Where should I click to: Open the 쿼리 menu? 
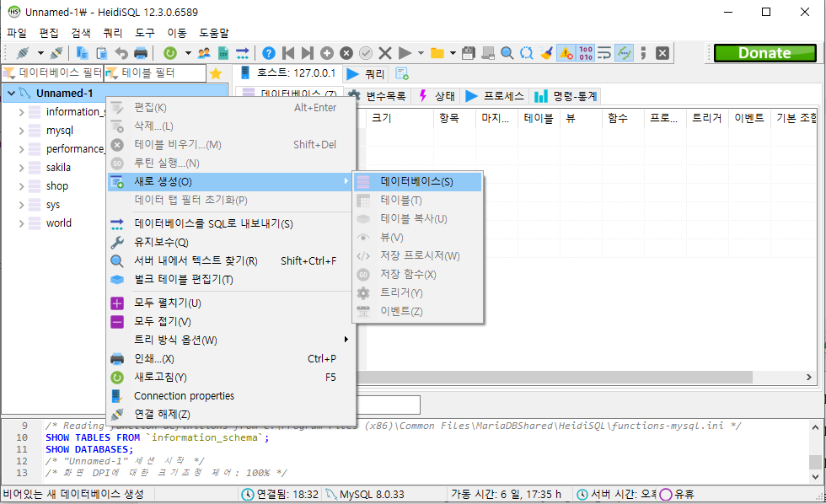[x=113, y=33]
